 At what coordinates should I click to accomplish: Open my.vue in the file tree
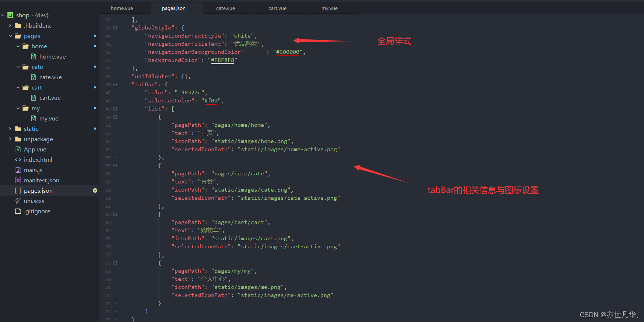(49, 118)
